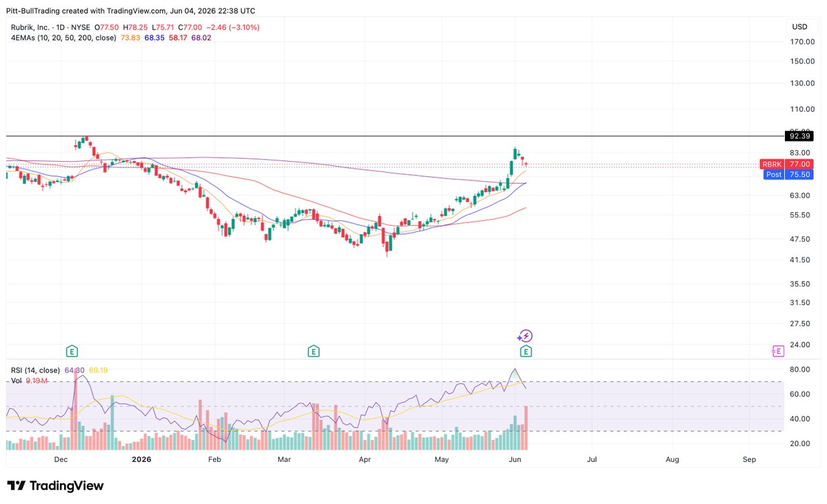Click the purple upcoming earnings E marker near Sep
This screenshot has height=504, width=827.
tap(777, 351)
